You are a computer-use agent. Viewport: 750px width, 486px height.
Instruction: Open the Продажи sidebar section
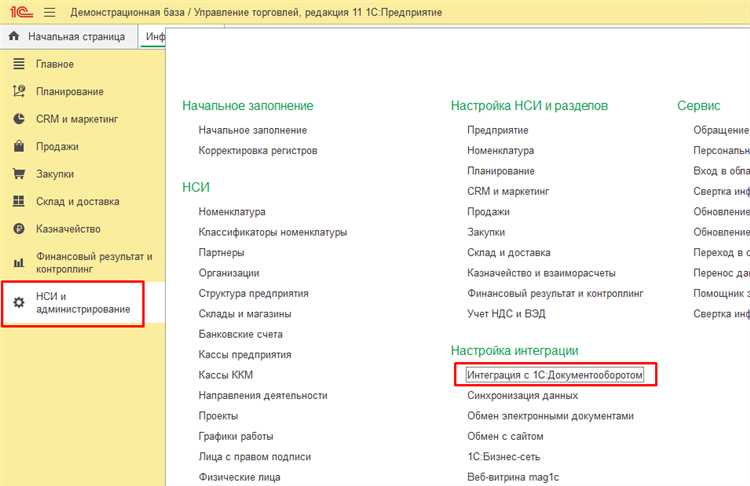[x=57, y=146]
